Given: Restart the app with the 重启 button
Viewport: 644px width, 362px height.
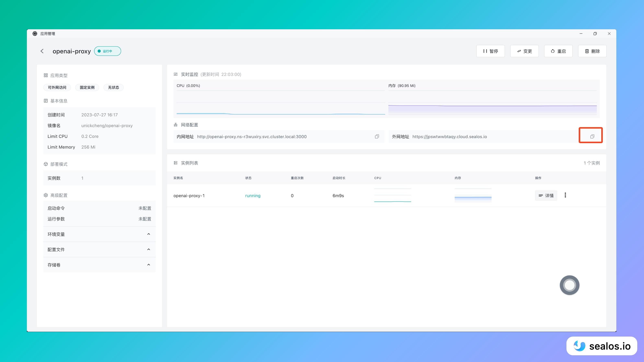Looking at the screenshot, I should click(558, 51).
